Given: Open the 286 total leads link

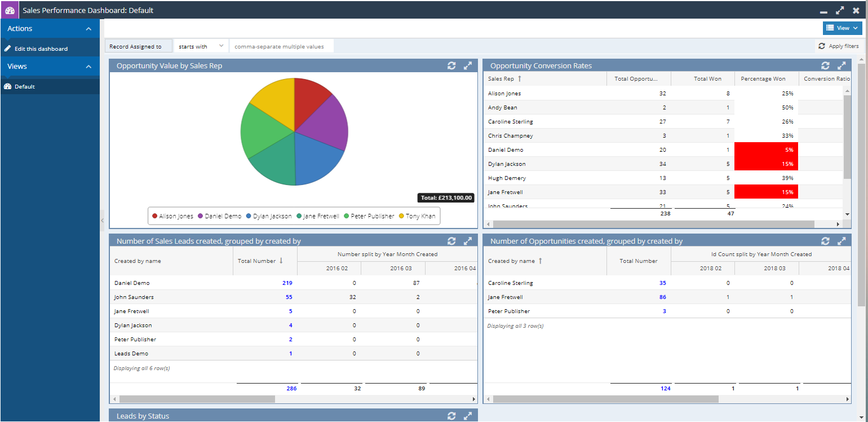Looking at the screenshot, I should click(x=291, y=388).
